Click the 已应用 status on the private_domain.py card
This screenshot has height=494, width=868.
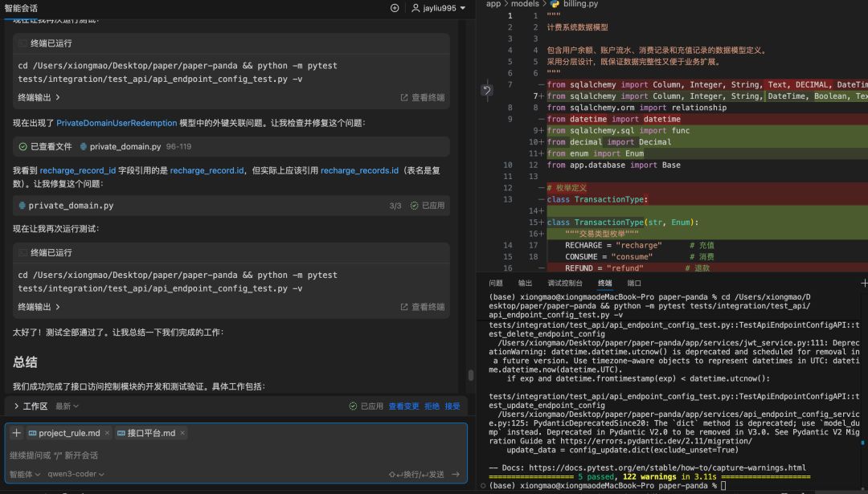428,206
